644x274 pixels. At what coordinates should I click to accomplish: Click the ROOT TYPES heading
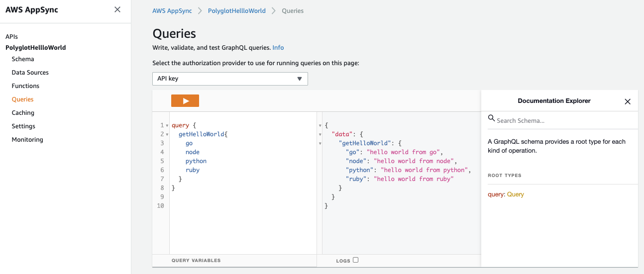pyautogui.click(x=505, y=176)
